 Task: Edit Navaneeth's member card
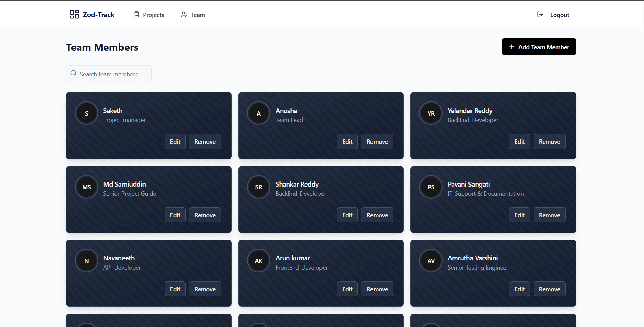tap(175, 289)
